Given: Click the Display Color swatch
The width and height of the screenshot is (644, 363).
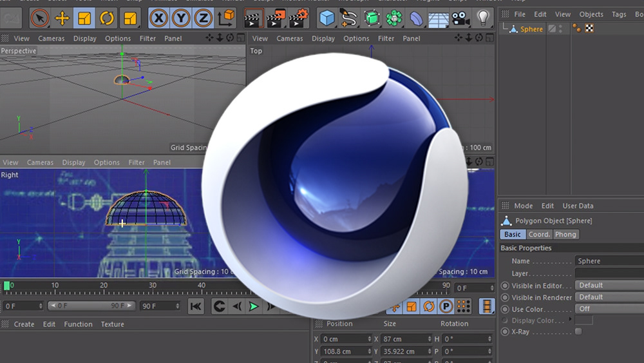Looking at the screenshot, I should click(583, 320).
